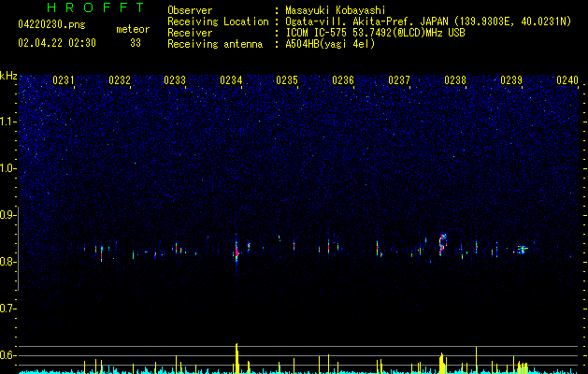Click the 0239 time marker
Image resolution: width=588 pixels, height=374 pixels.
(511, 80)
